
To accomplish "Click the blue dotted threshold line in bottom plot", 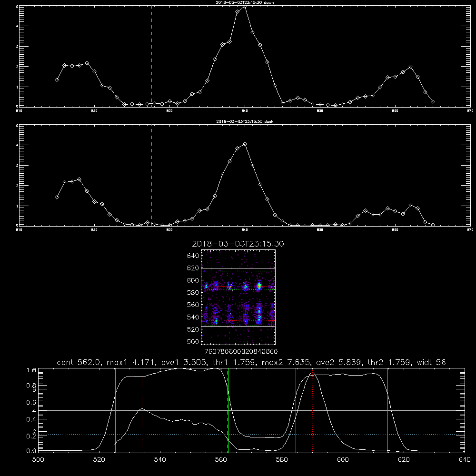I will 251,435.
